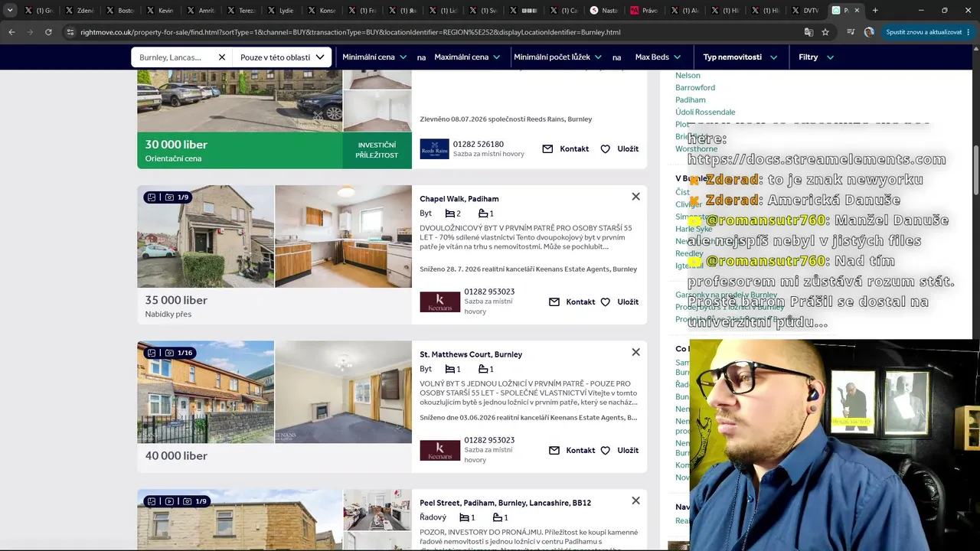Click the 40 000 liber price
The image size is (980, 551).
(x=176, y=455)
